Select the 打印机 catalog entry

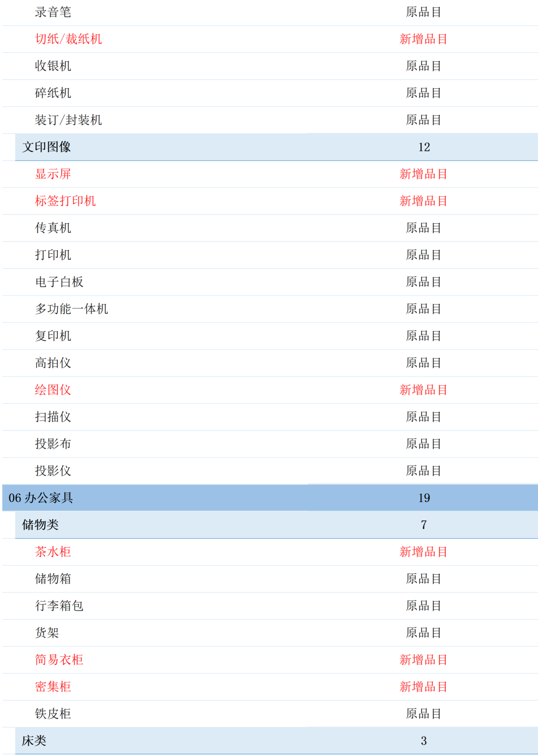(52, 255)
